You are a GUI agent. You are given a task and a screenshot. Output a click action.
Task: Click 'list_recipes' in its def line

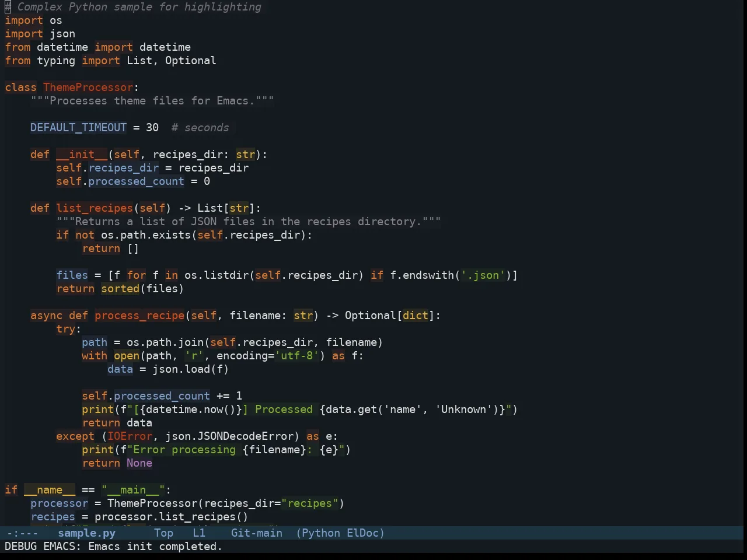(95, 208)
